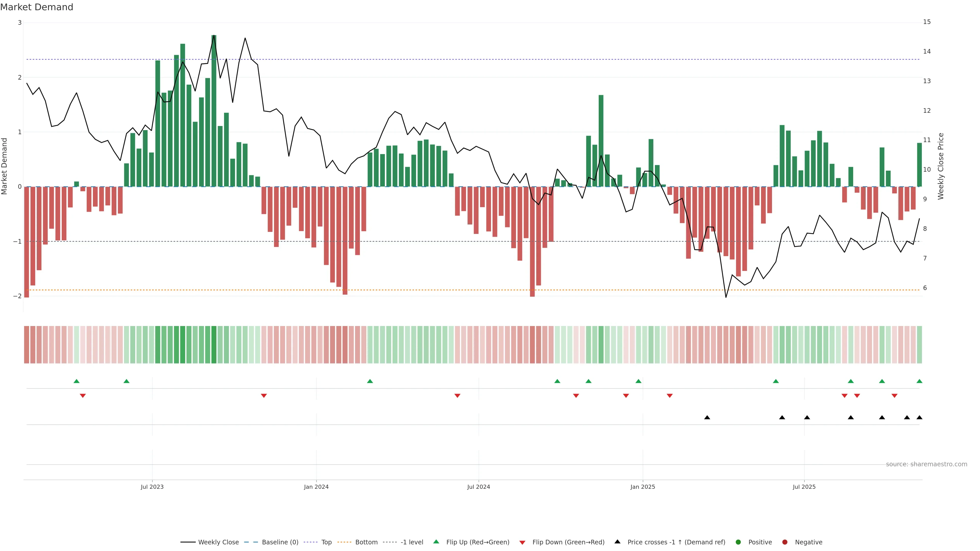The height and width of the screenshot is (551, 980).
Task: Click the Positive green circle legend icon
Action: pos(738,542)
